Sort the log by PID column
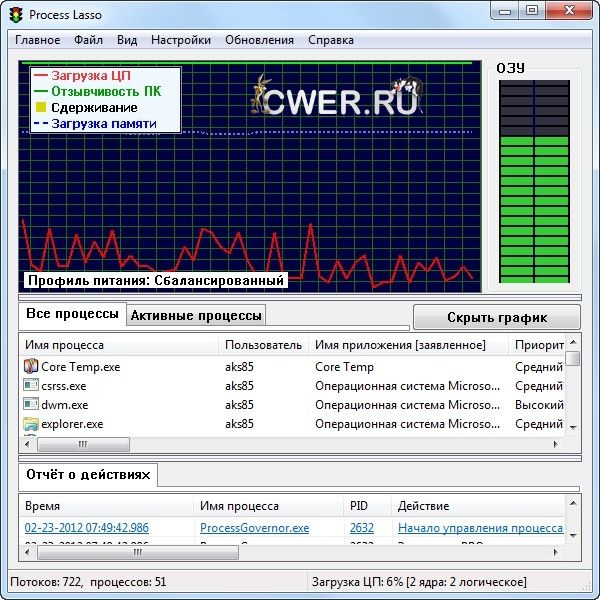The width and height of the screenshot is (600, 600). (367, 506)
